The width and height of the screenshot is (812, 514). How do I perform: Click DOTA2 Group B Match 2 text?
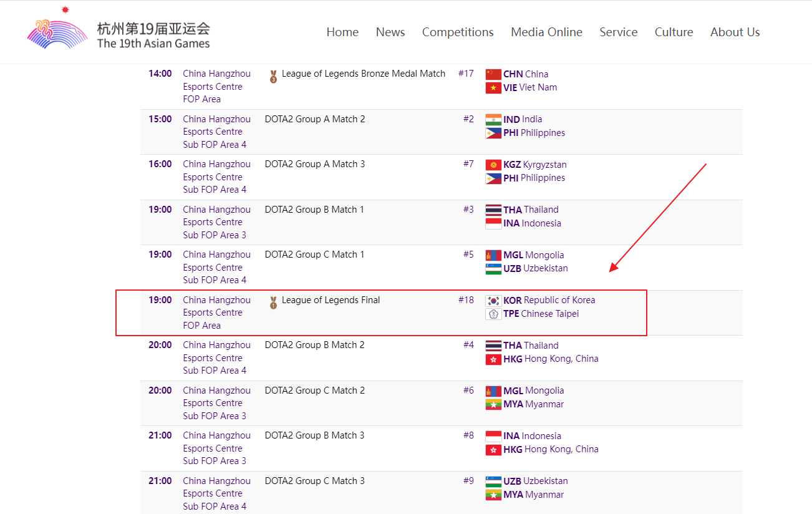pyautogui.click(x=315, y=345)
